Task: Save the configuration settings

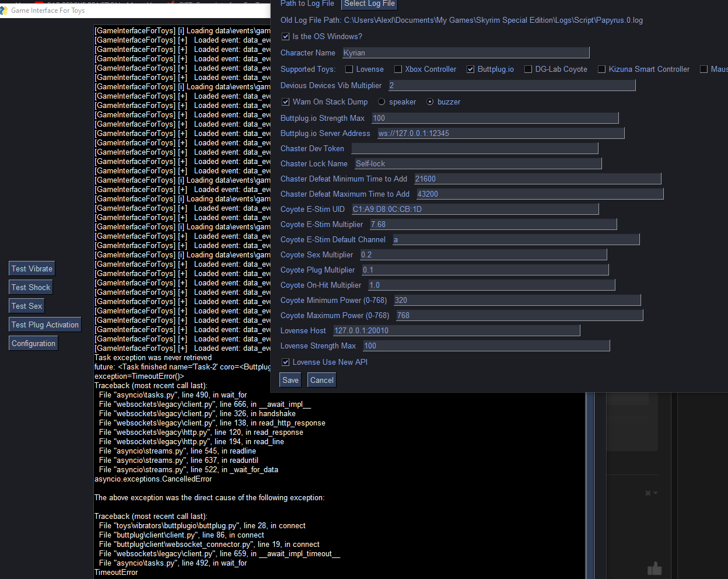Action: point(290,380)
